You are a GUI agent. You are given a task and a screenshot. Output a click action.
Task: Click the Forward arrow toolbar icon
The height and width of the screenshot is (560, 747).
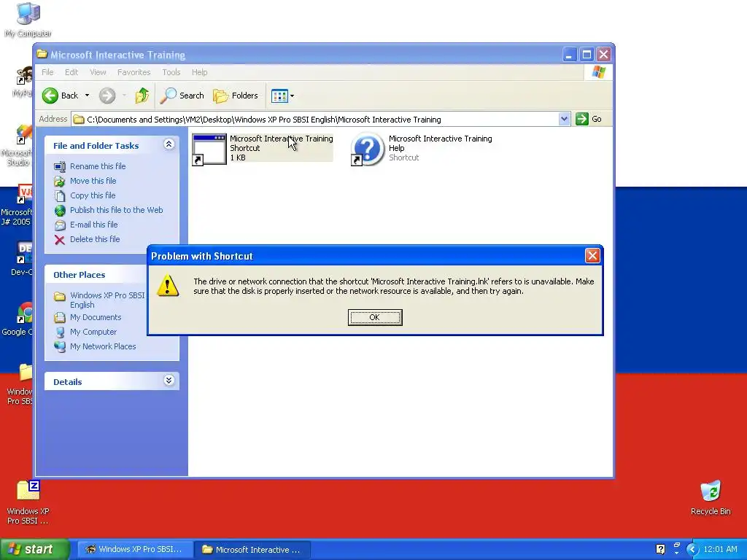pyautogui.click(x=107, y=96)
